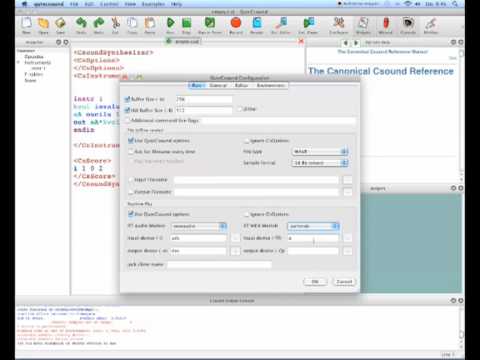Click the Copy toolbar icon
Image resolution: width=480 pixels, height=360 pixels.
[132, 23]
